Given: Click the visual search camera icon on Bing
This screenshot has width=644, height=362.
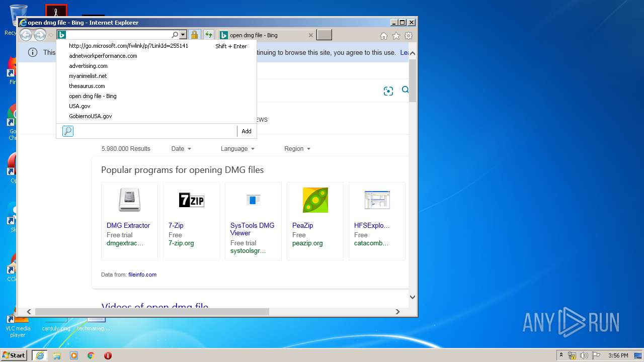Looking at the screenshot, I should tap(388, 91).
